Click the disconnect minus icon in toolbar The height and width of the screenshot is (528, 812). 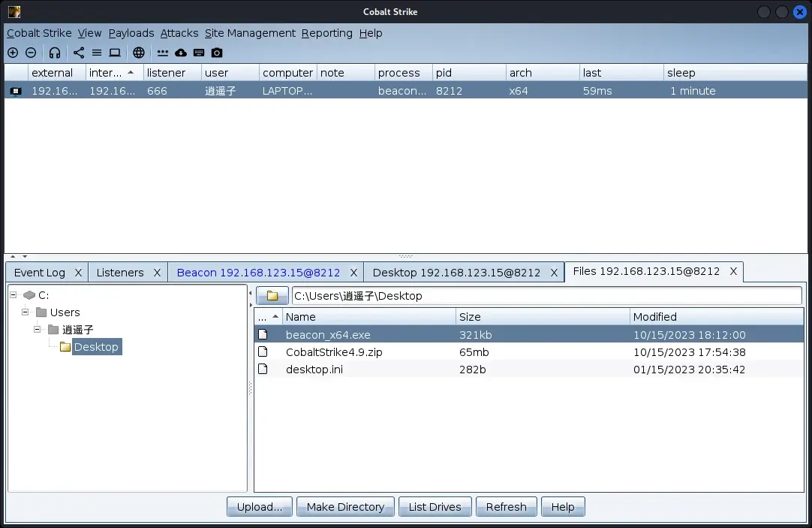point(31,53)
